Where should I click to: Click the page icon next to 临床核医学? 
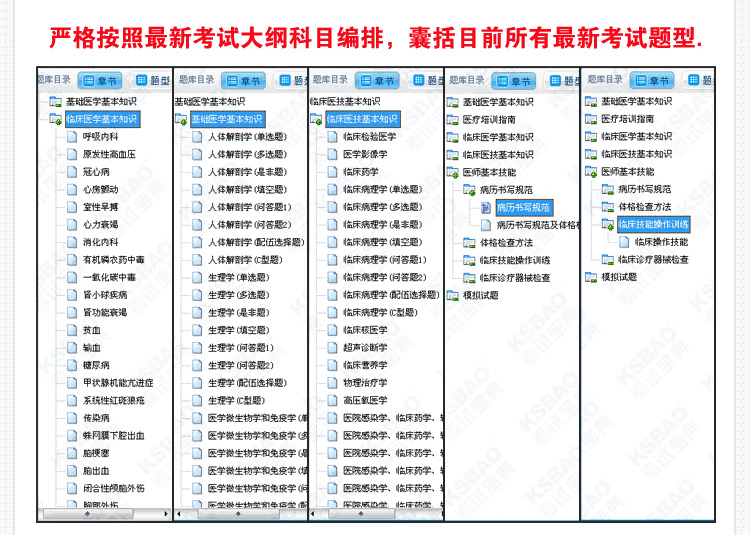(x=332, y=330)
